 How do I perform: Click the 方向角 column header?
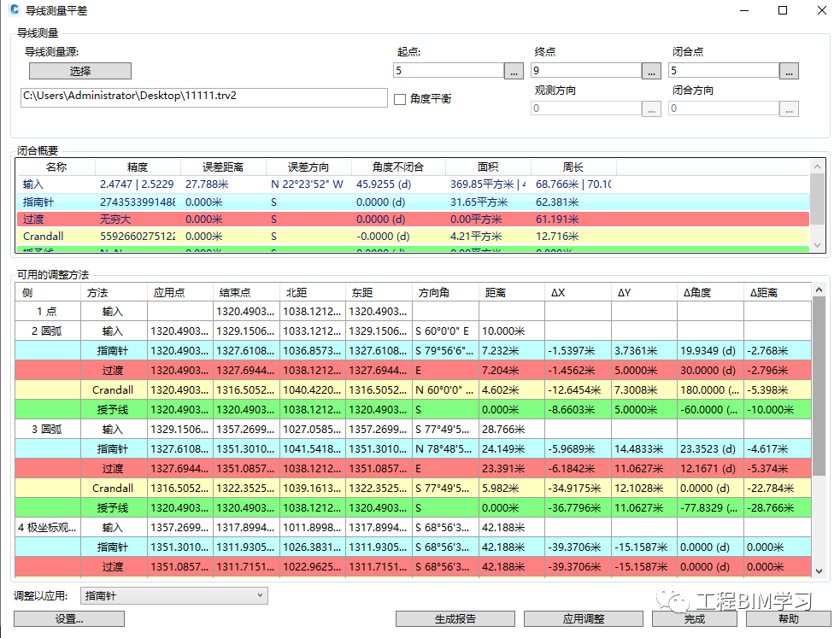tap(445, 293)
